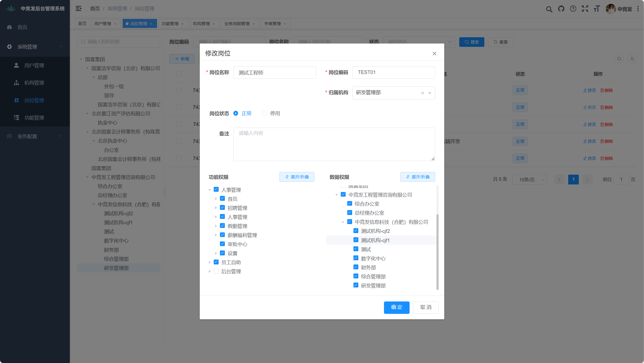Click the 备注 text area
The height and width of the screenshot is (363, 644).
point(334,144)
